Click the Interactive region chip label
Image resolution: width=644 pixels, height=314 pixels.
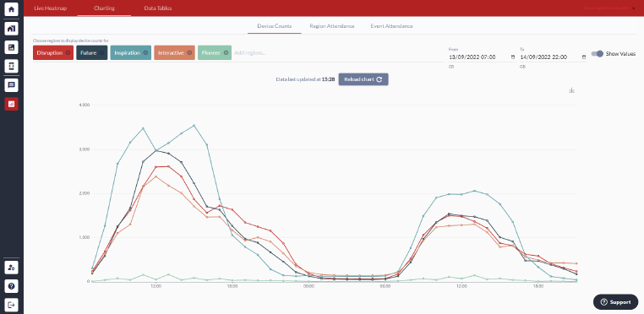point(171,52)
